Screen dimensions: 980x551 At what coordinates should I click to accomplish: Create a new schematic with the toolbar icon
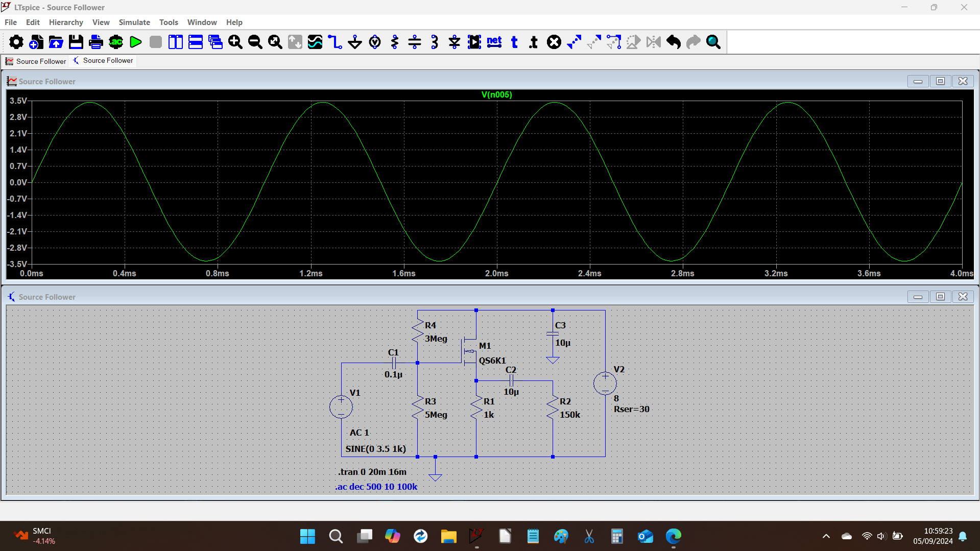[x=36, y=42]
